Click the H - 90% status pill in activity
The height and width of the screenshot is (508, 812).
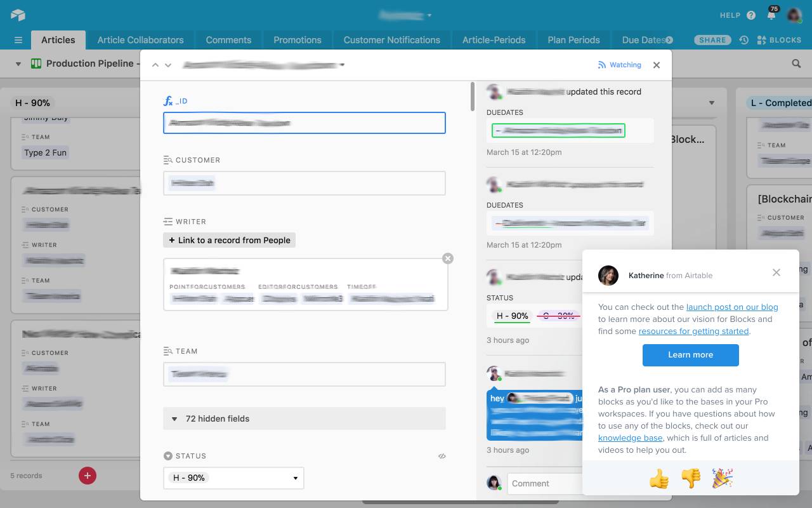pyautogui.click(x=513, y=316)
